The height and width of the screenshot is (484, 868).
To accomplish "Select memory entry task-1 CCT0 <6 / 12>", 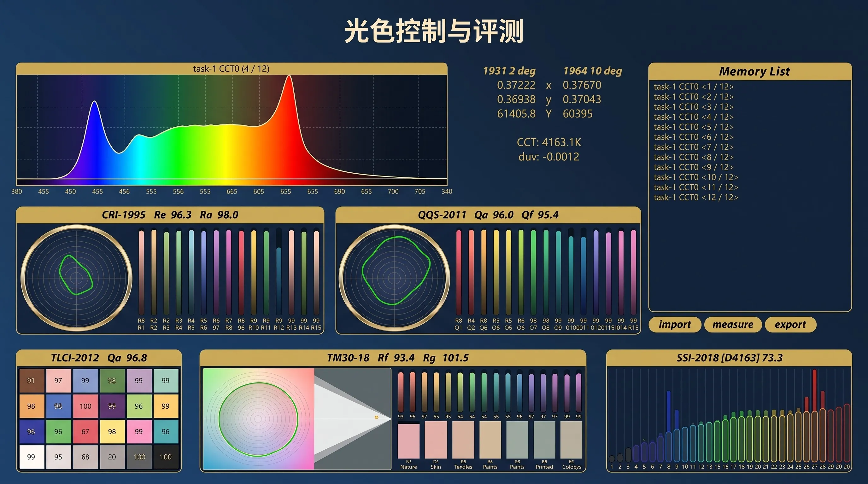I will click(694, 137).
